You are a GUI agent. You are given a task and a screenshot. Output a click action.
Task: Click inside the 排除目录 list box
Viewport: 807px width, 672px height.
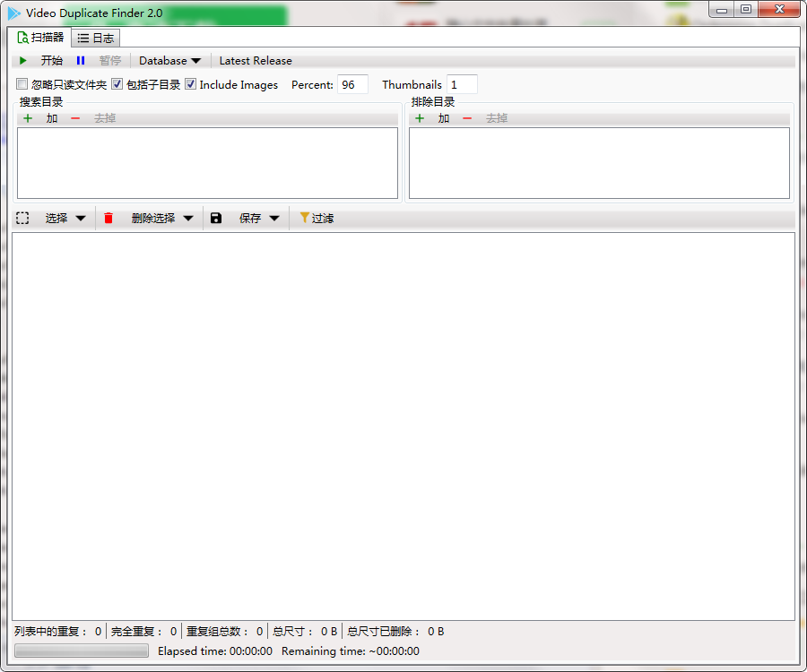coord(599,163)
